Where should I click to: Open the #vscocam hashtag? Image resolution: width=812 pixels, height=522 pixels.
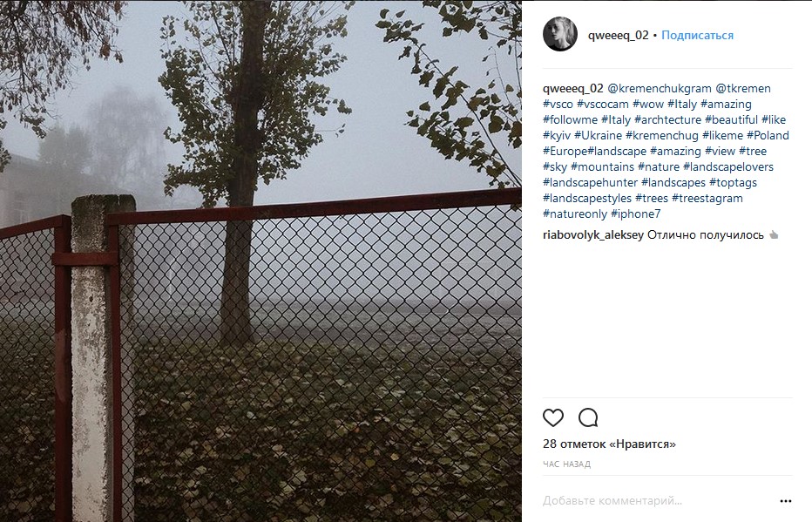coord(603,104)
